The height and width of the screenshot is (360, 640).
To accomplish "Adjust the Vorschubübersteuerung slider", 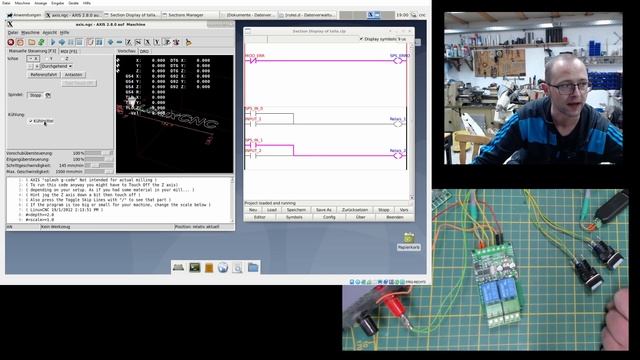I will click(99, 153).
